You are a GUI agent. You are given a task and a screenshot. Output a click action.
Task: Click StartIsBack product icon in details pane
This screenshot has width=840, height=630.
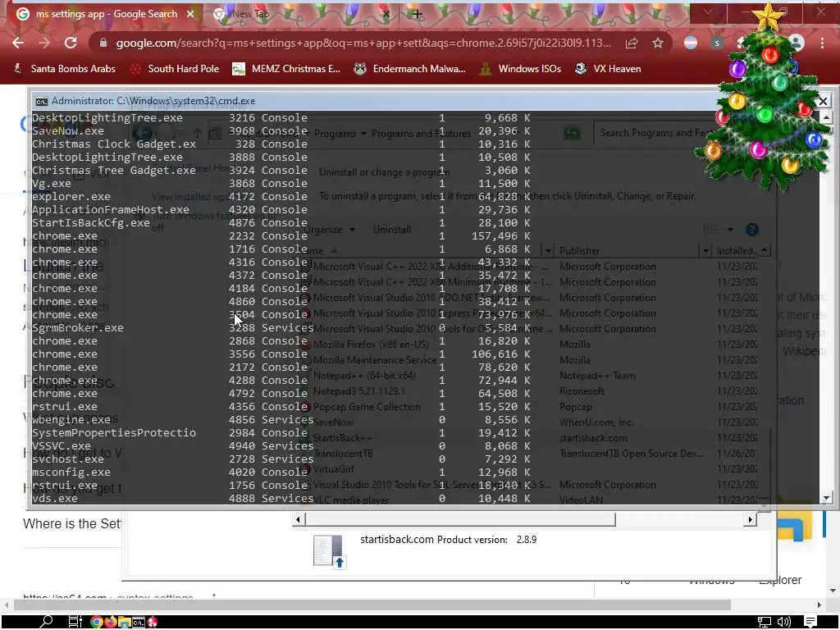pyautogui.click(x=328, y=550)
